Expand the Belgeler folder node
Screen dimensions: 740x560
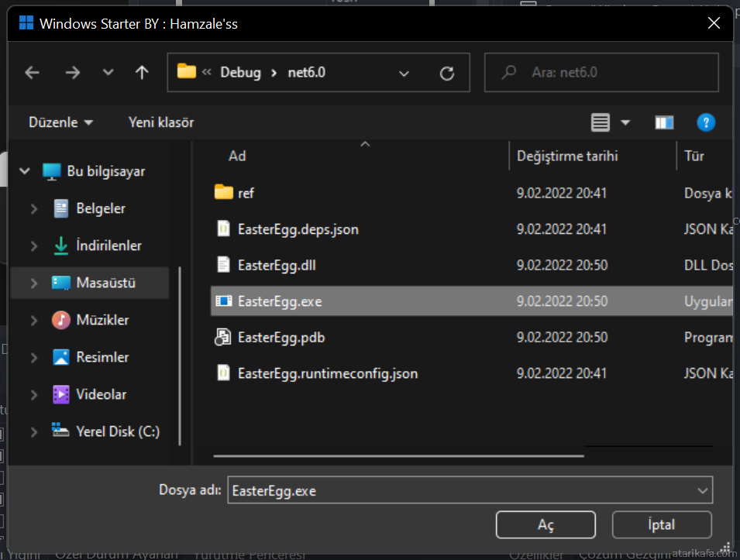[34, 208]
